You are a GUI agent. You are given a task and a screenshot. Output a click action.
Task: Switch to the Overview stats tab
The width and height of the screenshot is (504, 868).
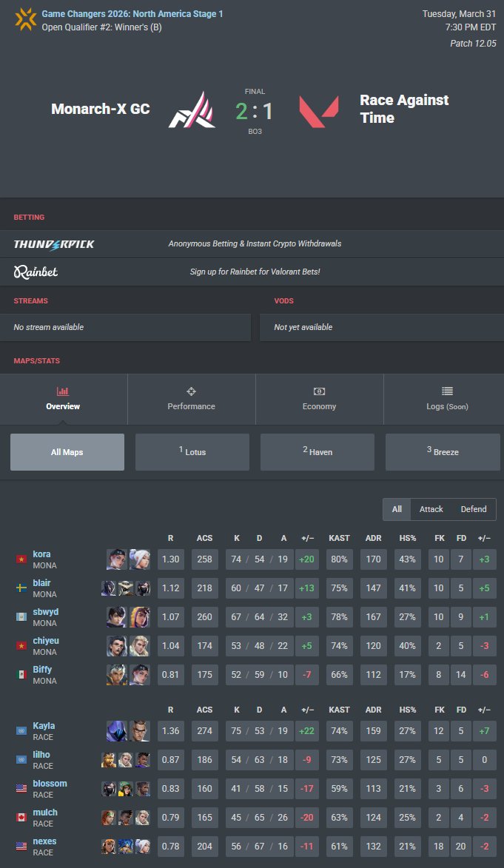(63, 399)
